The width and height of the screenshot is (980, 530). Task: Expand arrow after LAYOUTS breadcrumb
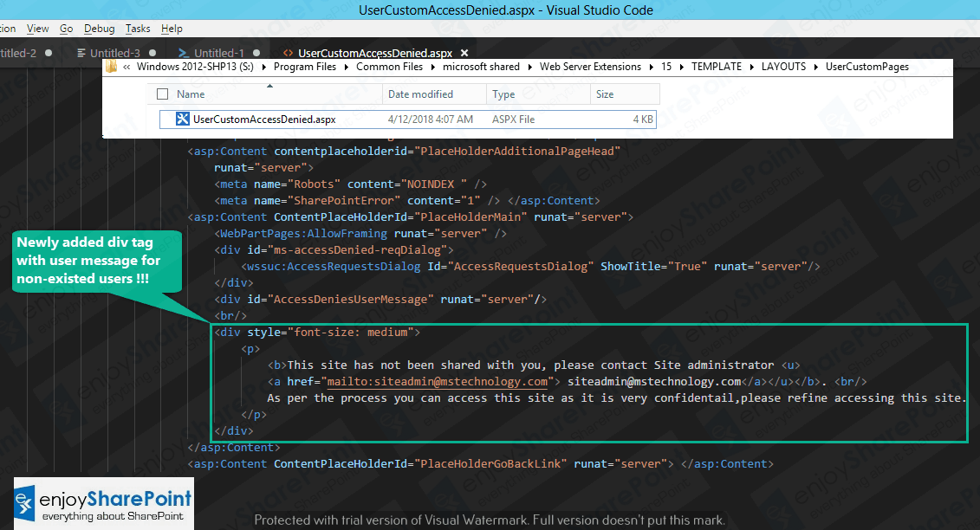[816, 66]
